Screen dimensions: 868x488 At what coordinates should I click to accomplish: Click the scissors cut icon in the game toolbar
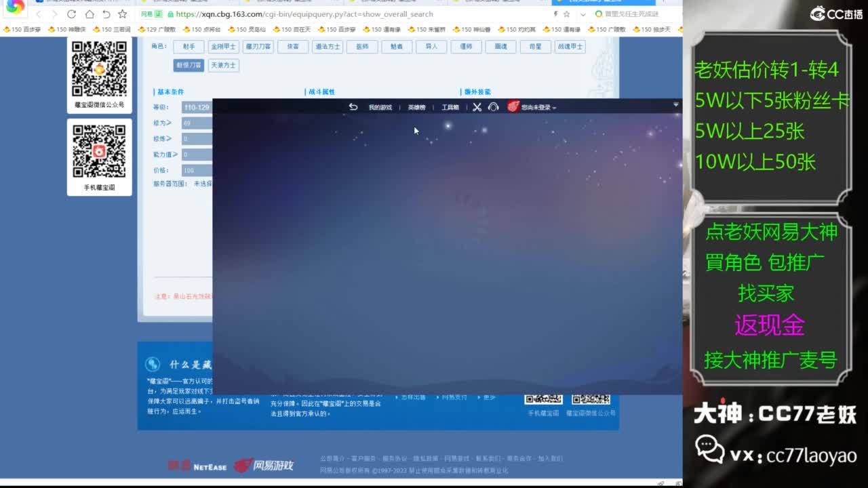[x=477, y=106]
